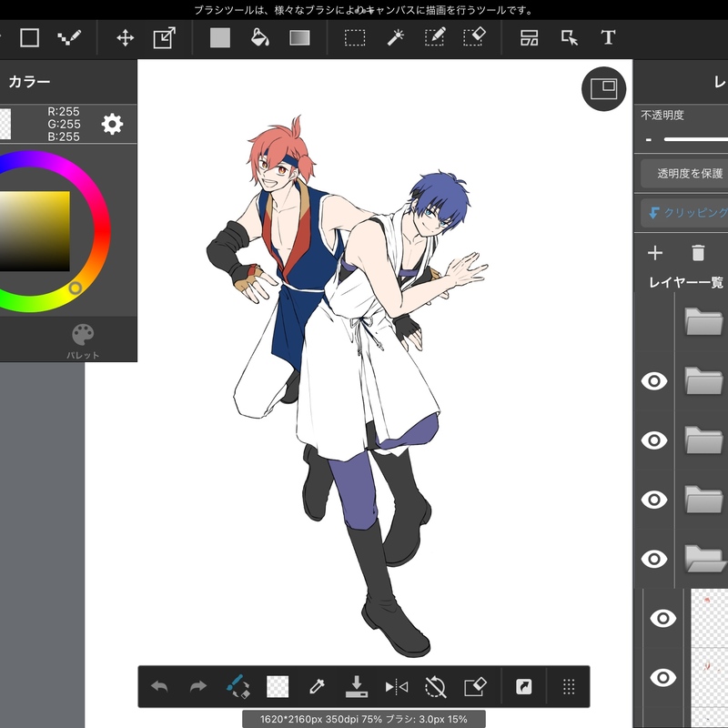Select the Eyedropper tool

click(317, 686)
